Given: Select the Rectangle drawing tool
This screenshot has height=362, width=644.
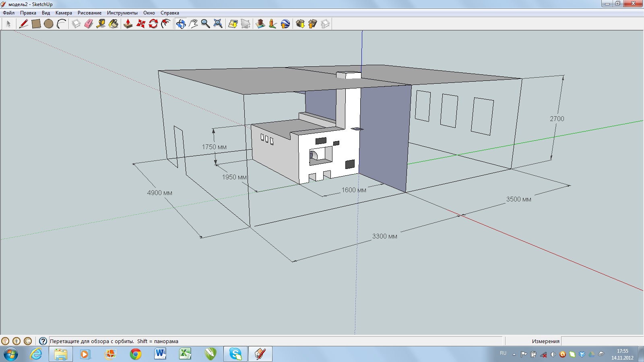Looking at the screenshot, I should click(36, 24).
